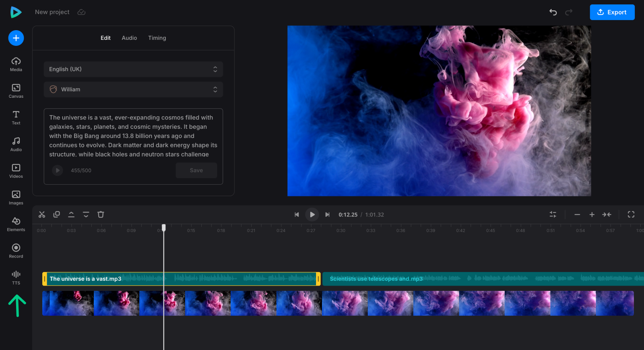This screenshot has width=644, height=350.
Task: Toggle fullscreen timeline view
Action: click(x=631, y=214)
